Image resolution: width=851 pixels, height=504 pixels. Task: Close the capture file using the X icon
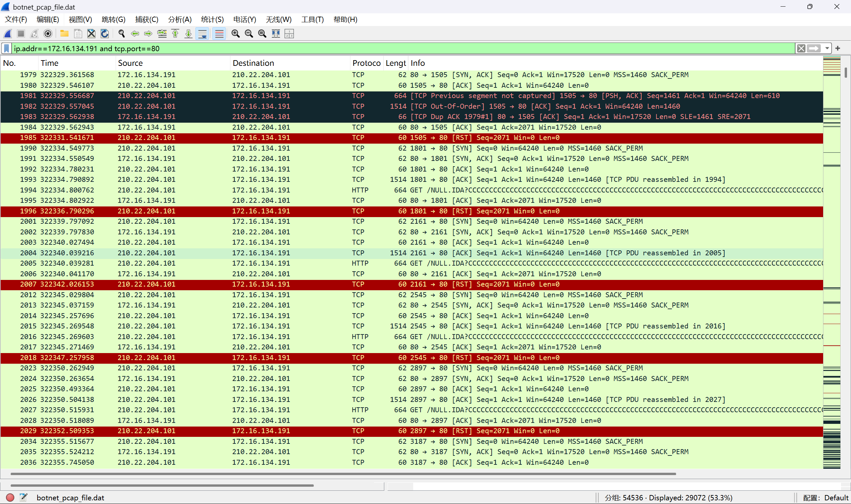[x=91, y=34]
